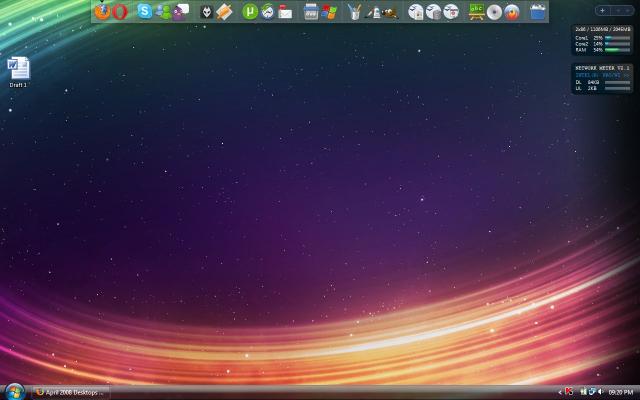Image resolution: width=640 pixels, height=400 pixels.
Task: Launch GIMP from the dock
Action: [390, 13]
